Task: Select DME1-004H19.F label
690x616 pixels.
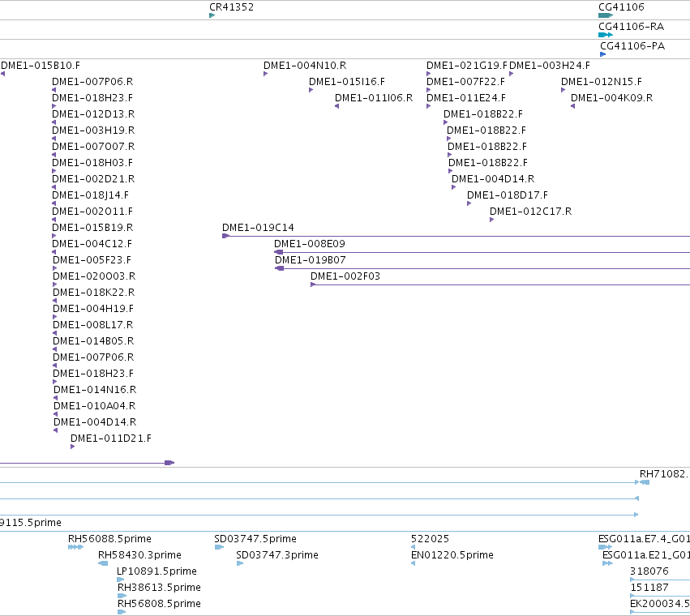Action: [x=93, y=309]
